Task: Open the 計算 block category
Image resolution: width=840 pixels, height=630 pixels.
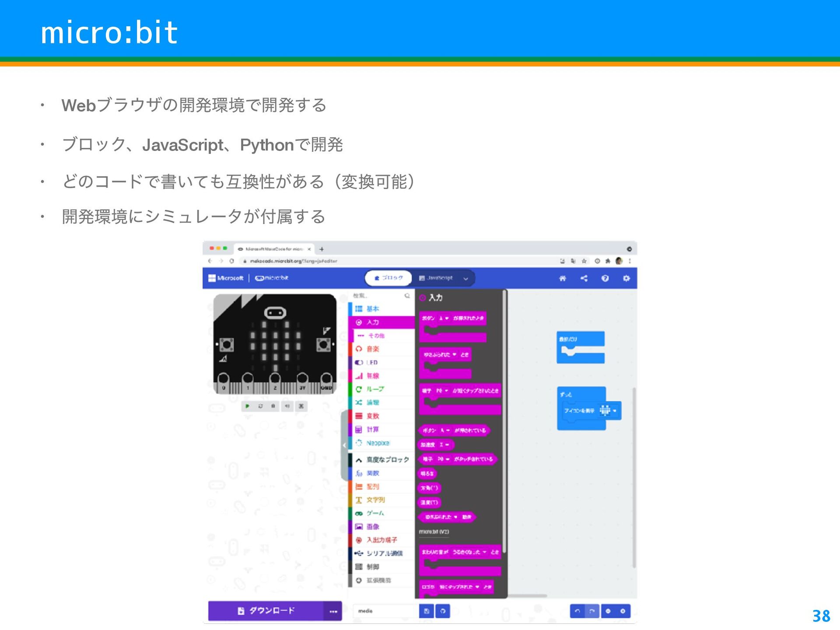Action: (x=382, y=430)
